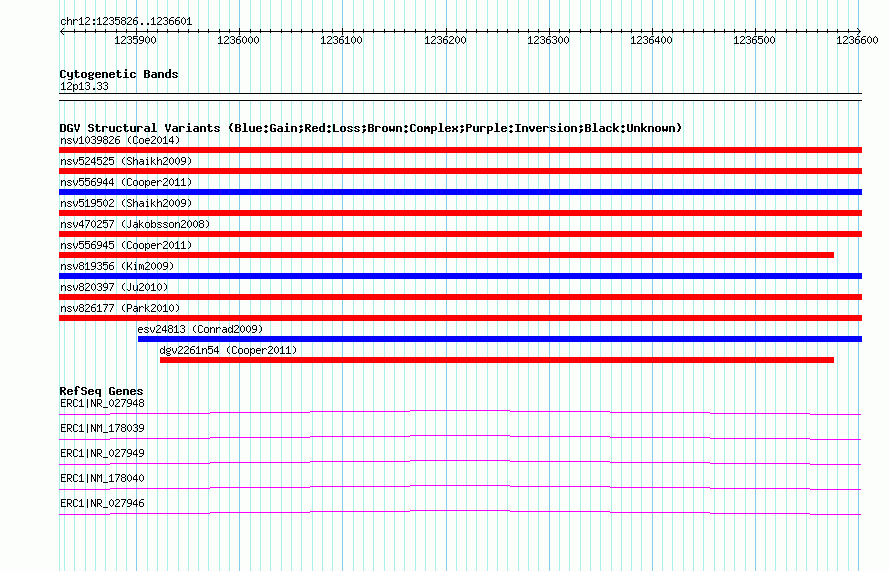Open variant nsv826177 (Park2010) label
Screen dimensions: 890x571
[x=120, y=308]
